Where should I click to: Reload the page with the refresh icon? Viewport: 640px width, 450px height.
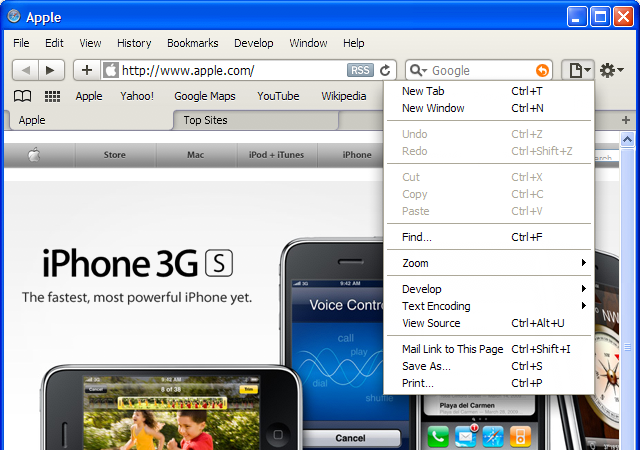pos(385,71)
